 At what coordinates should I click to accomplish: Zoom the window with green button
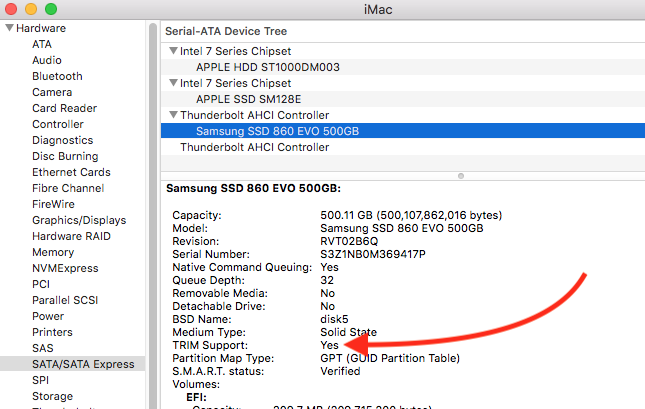pyautogui.click(x=51, y=9)
